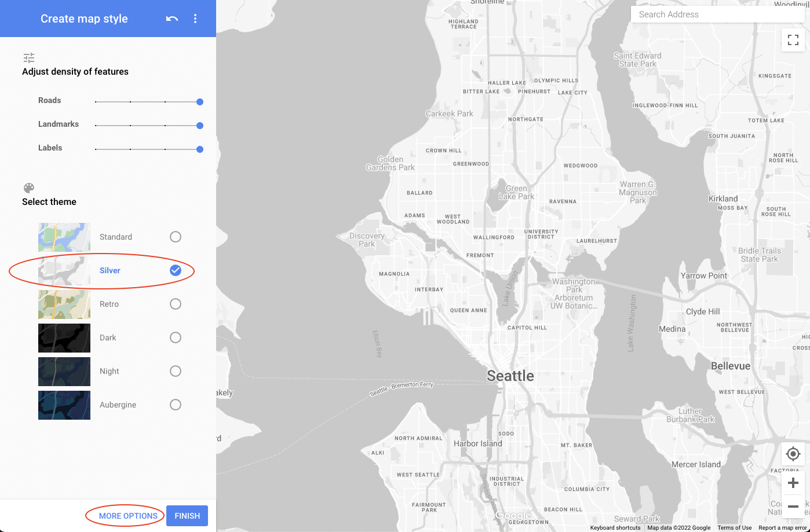
Task: Click the palette icon above Select theme
Action: coord(29,188)
